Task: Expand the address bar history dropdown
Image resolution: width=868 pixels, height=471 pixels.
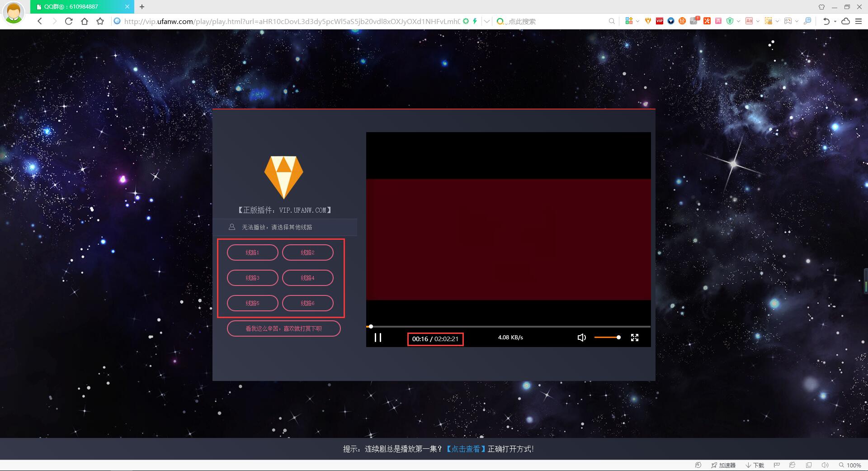Action: pos(486,21)
